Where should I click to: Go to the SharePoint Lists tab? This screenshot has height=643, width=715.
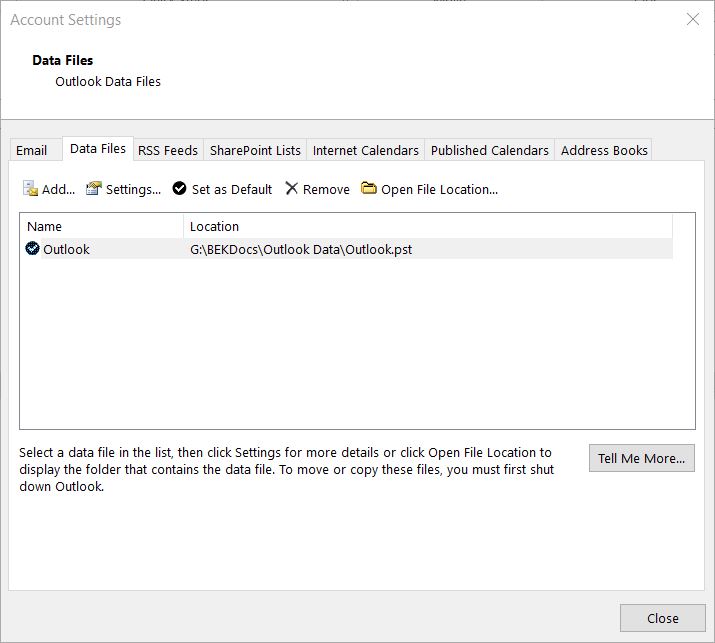255,150
